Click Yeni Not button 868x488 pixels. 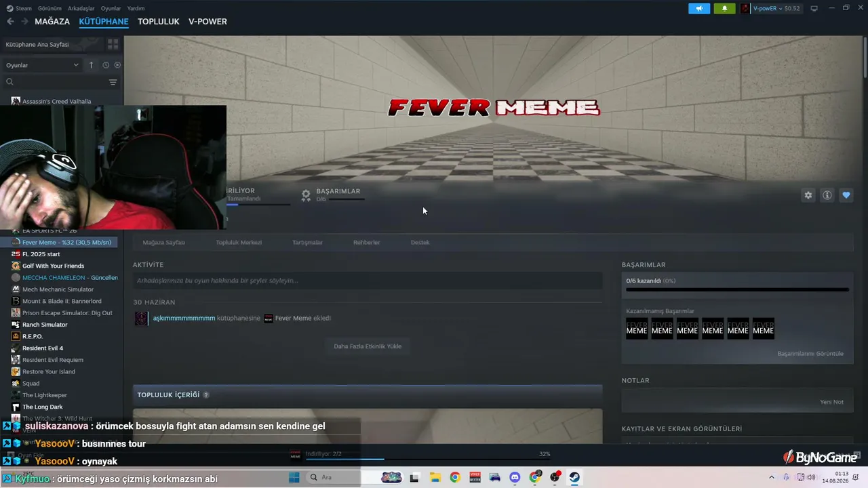click(831, 402)
